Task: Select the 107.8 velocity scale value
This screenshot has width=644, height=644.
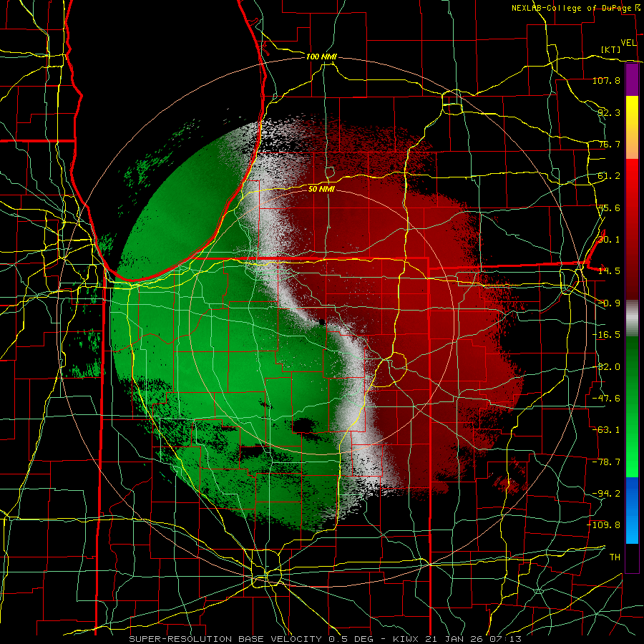Action: [606, 80]
